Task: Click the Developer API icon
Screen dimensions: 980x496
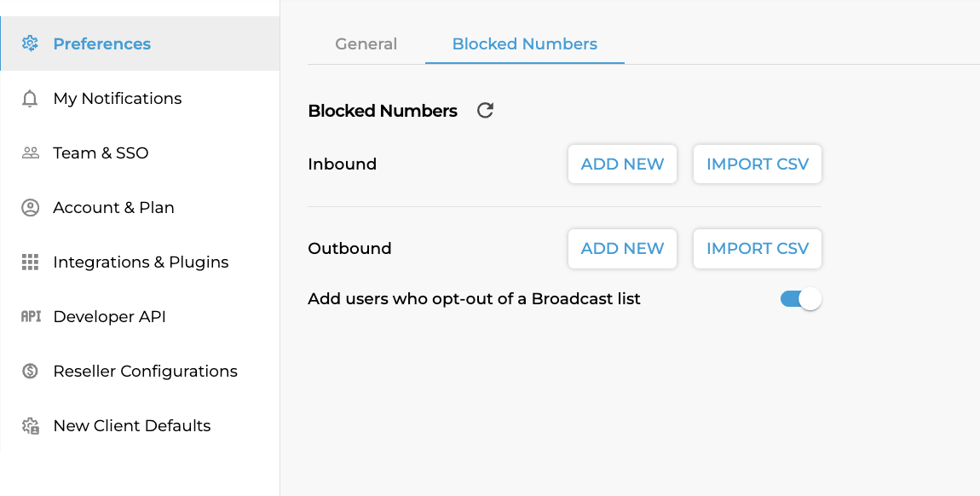Action: pyautogui.click(x=31, y=317)
